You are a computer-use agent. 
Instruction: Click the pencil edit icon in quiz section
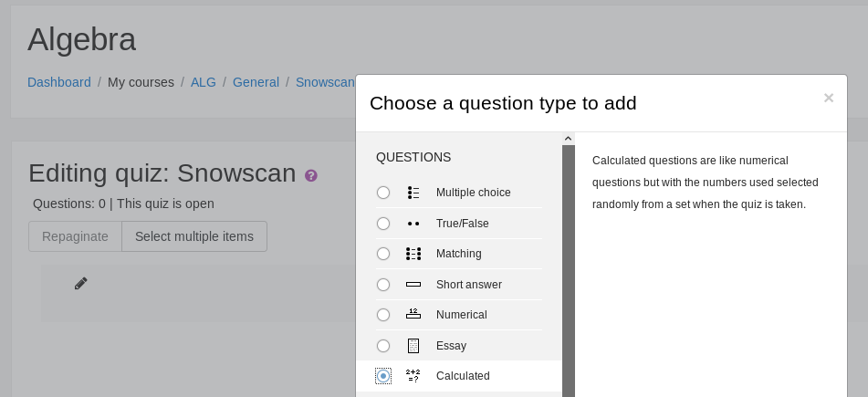[81, 284]
